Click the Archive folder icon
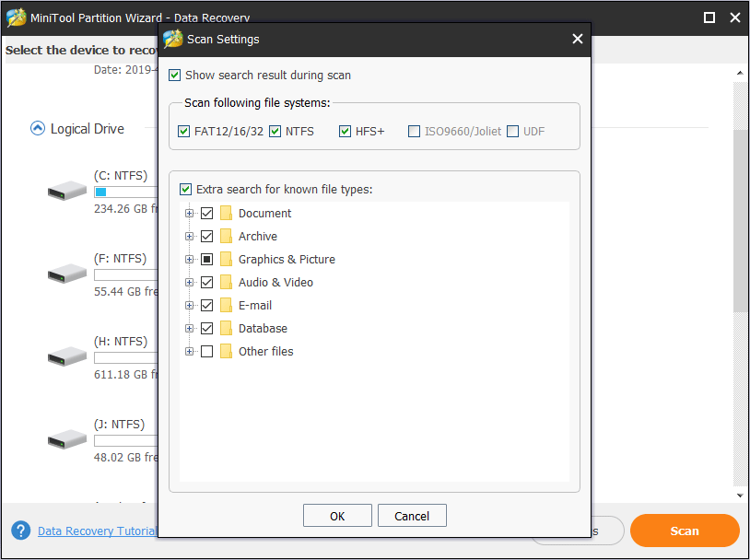 226,236
